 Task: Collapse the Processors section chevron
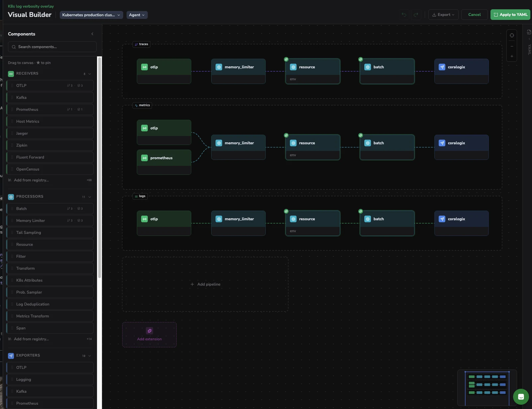click(90, 197)
